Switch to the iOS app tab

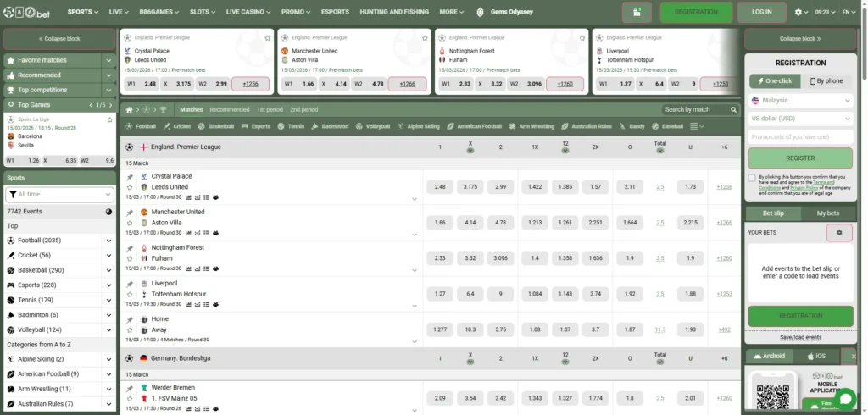pyautogui.click(x=816, y=357)
